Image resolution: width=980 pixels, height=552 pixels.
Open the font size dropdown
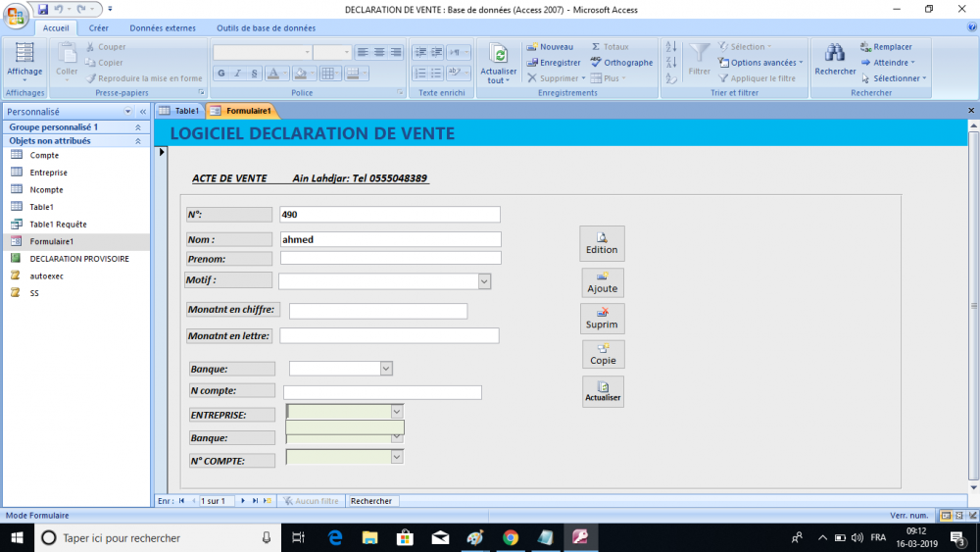pos(347,53)
